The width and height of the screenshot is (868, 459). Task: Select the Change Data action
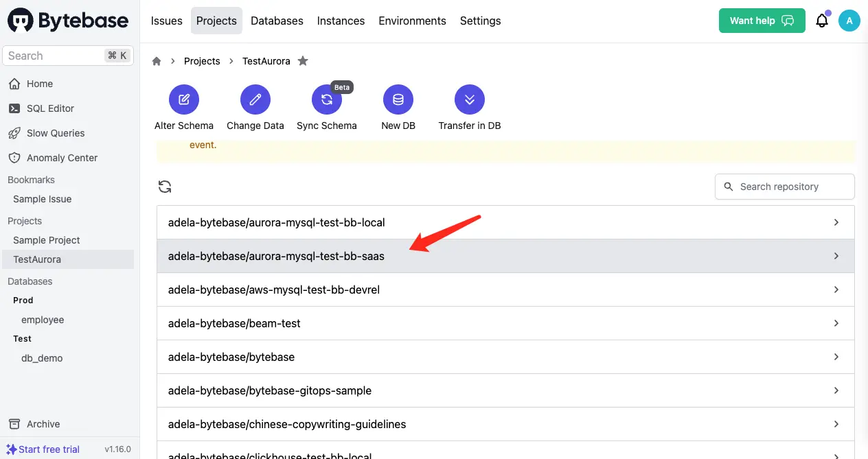click(255, 107)
